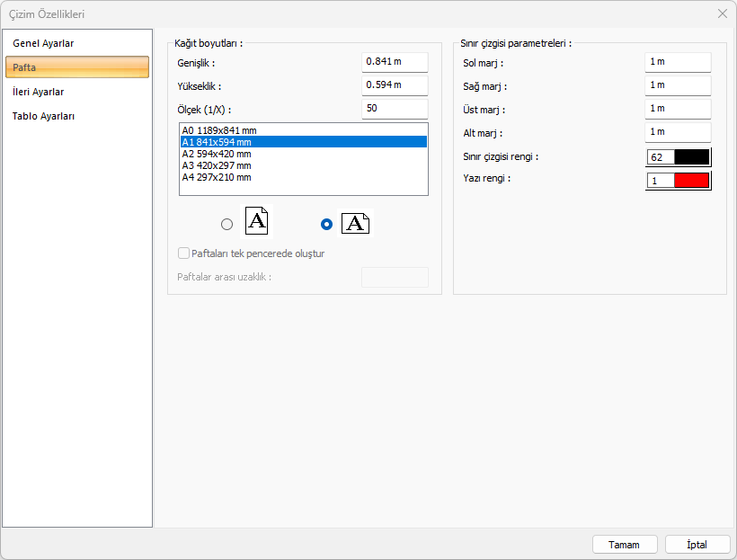The width and height of the screenshot is (737, 560).
Task: Select the portrait orientation radio button
Action: pyautogui.click(x=226, y=224)
